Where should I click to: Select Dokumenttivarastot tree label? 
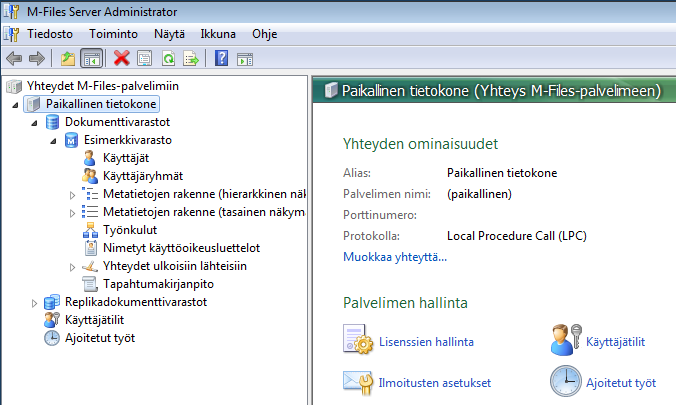(117, 122)
